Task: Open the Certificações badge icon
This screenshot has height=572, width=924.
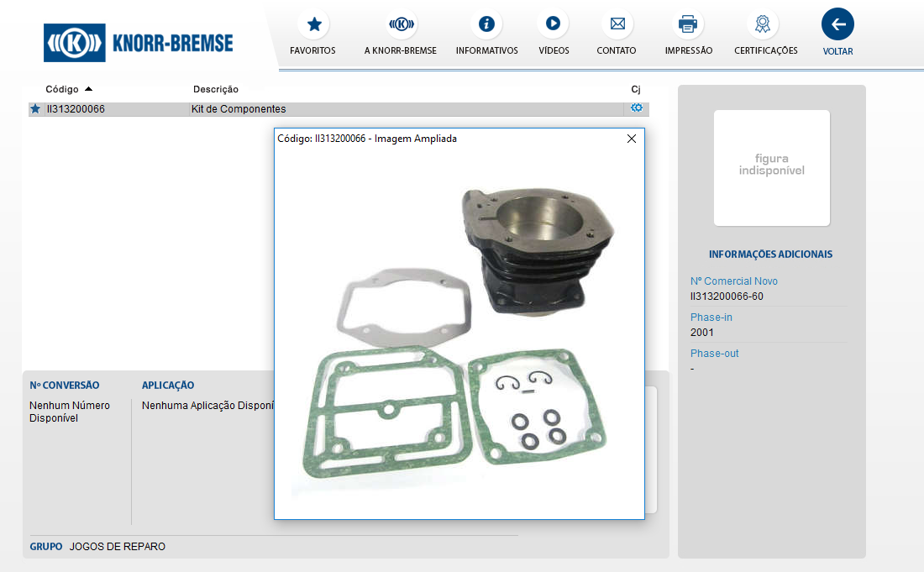Action: (763, 24)
